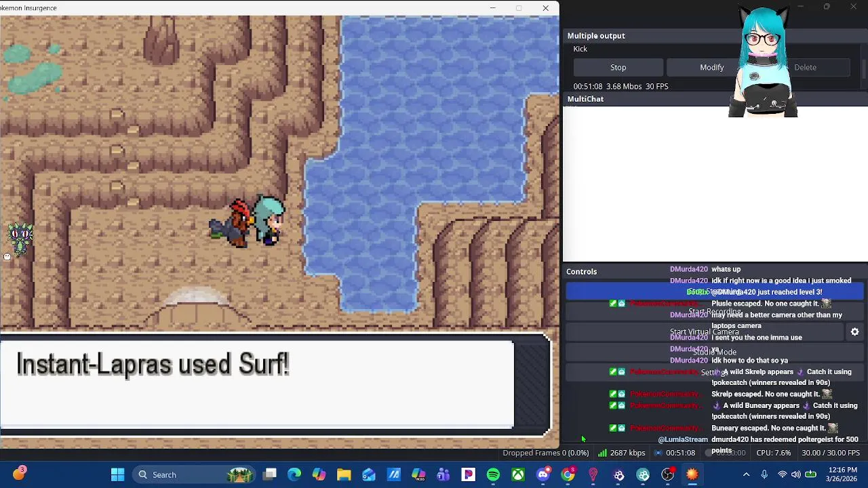Open Outlook mail icon in taskbar
Image resolution: width=868 pixels, height=488 pixels.
pyautogui.click(x=369, y=474)
